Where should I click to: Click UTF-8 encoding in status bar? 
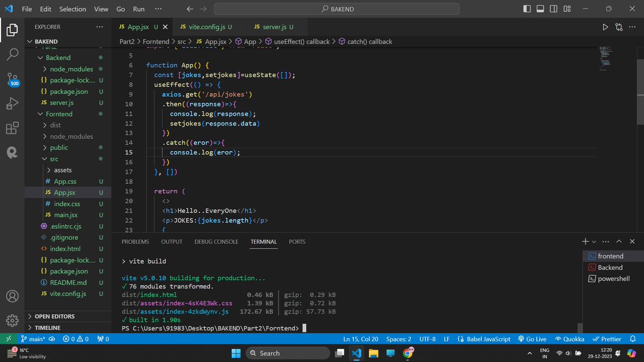[428, 339]
